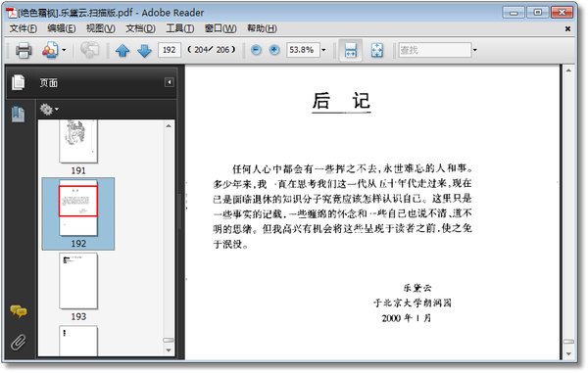The height and width of the screenshot is (373, 588).
Task: Open the 文件(F) menu
Action: point(23,28)
